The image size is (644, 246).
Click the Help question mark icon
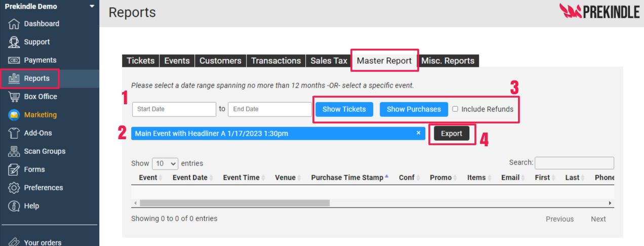click(14, 206)
